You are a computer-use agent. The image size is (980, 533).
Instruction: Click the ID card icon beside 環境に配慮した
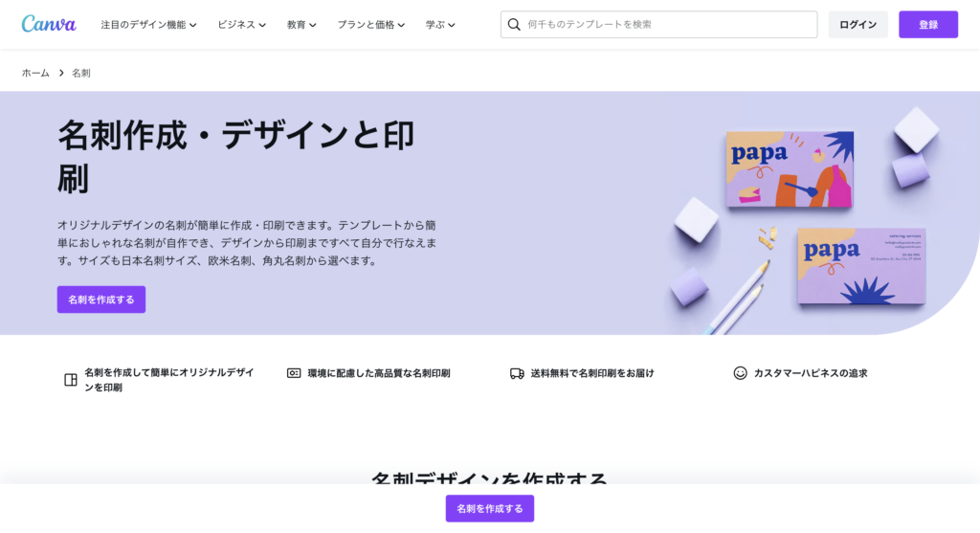coord(294,373)
